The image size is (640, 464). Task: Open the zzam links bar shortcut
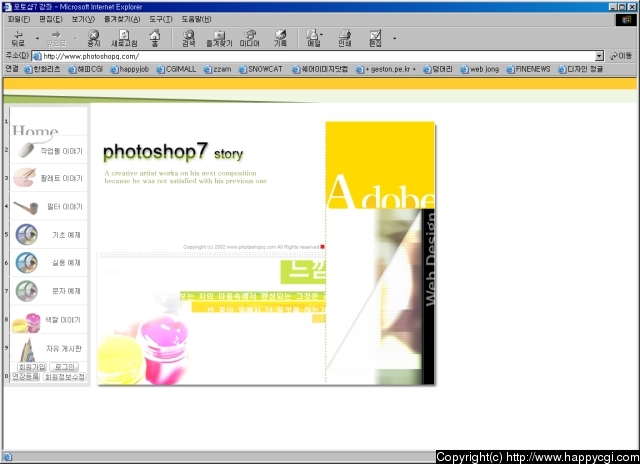(217, 69)
